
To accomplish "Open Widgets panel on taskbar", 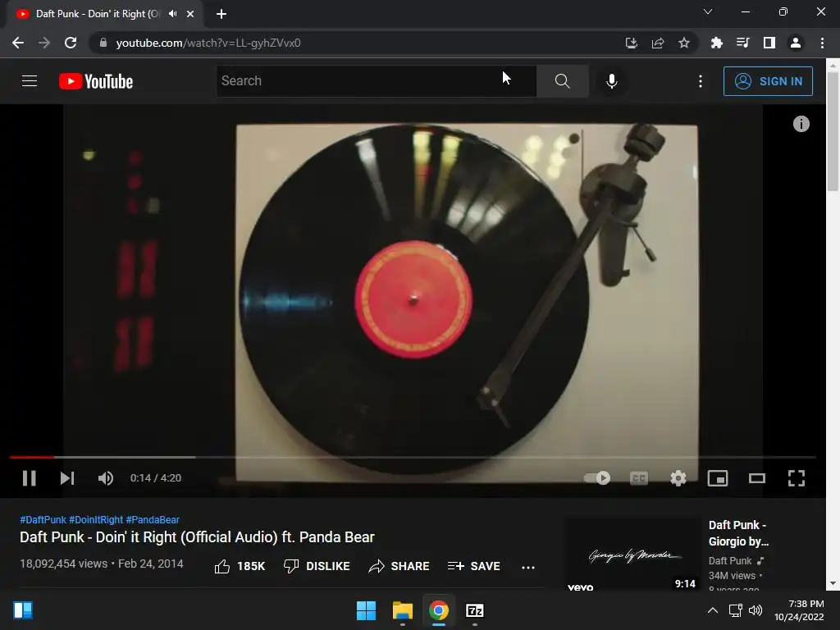I will 23,610.
